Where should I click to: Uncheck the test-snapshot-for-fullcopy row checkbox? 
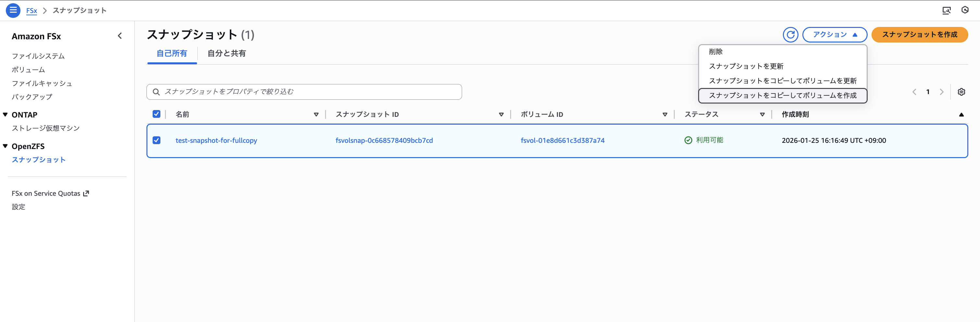click(x=157, y=140)
